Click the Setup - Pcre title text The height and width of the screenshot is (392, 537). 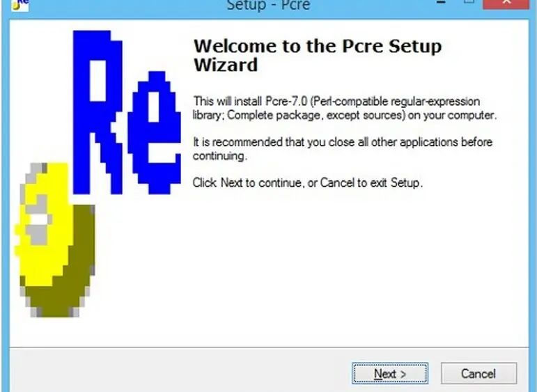269,5
